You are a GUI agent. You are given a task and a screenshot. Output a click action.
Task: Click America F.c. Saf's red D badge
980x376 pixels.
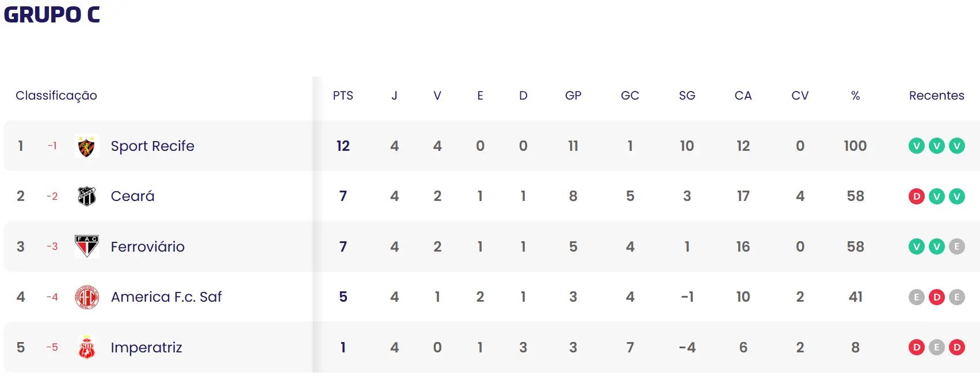(x=936, y=297)
